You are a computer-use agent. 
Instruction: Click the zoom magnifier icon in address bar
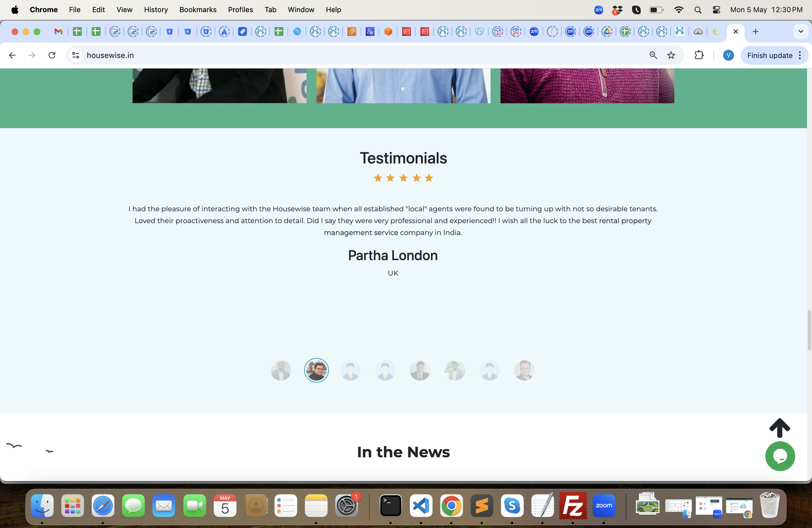[x=653, y=55]
